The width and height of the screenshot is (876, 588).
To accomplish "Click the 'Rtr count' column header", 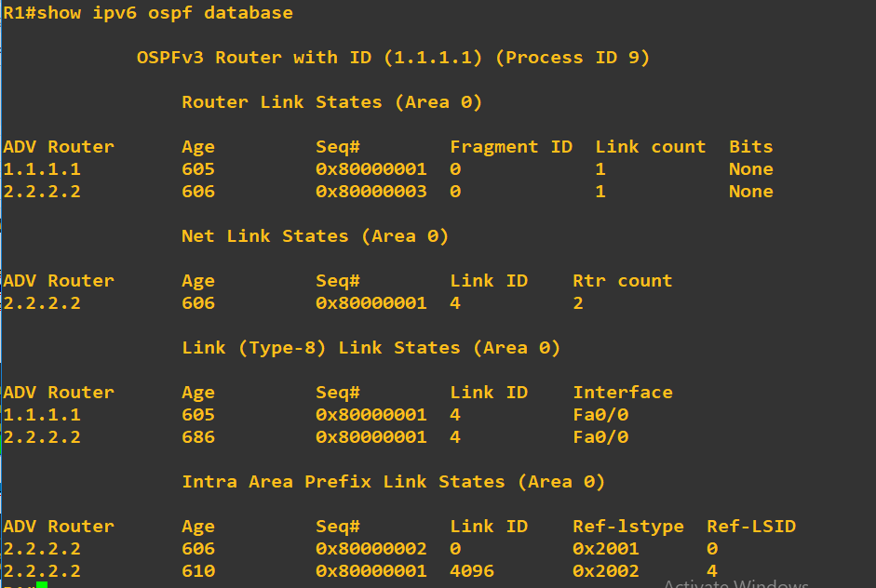I will 623,281.
